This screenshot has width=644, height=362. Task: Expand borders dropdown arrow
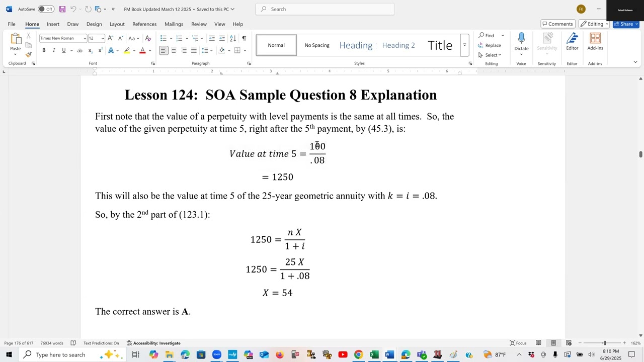(245, 50)
